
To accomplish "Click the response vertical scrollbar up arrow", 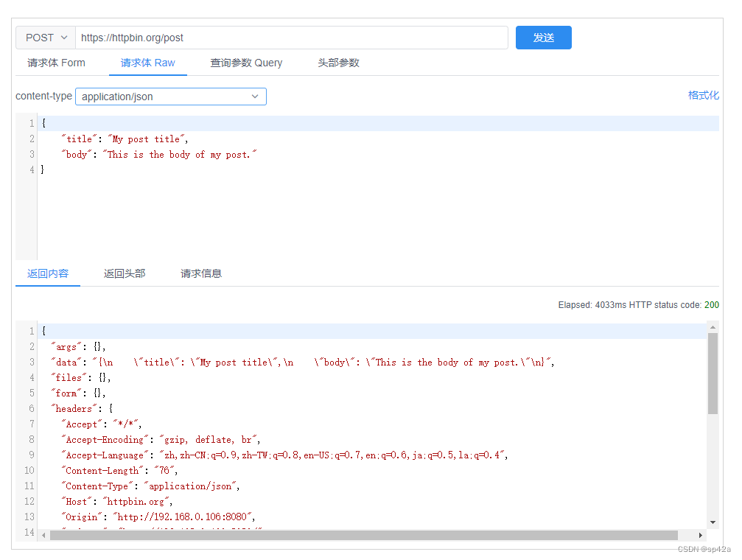I will pyautogui.click(x=713, y=327).
